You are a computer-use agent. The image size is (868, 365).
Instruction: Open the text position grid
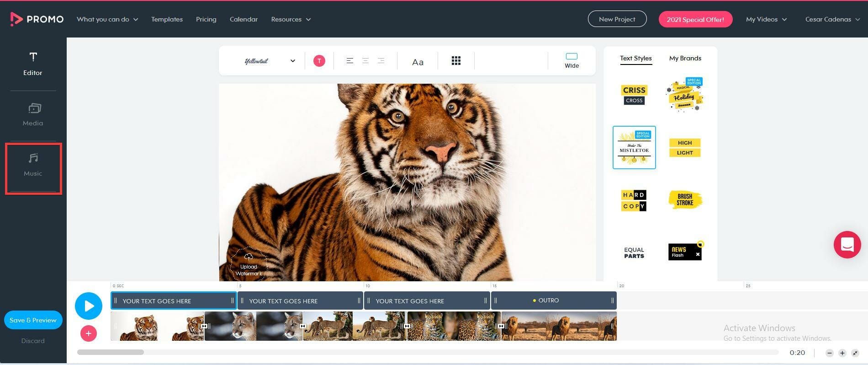pos(456,61)
